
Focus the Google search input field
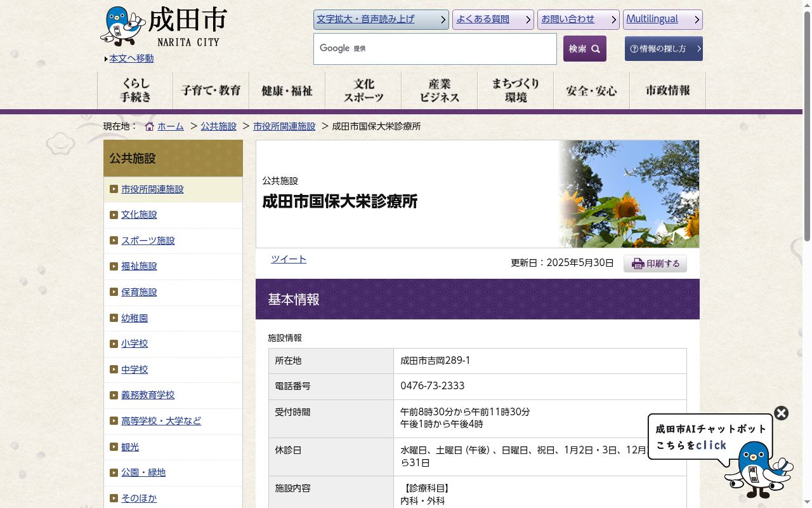[435, 49]
